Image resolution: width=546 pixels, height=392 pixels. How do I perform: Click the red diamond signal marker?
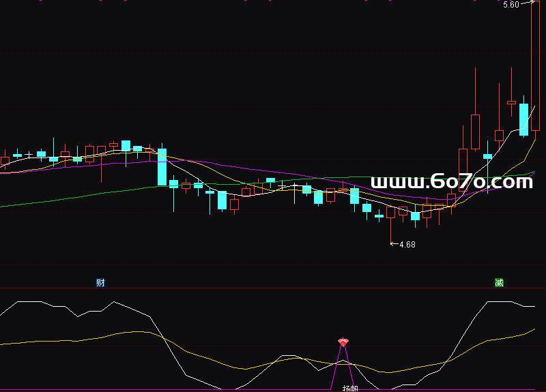coord(343,342)
